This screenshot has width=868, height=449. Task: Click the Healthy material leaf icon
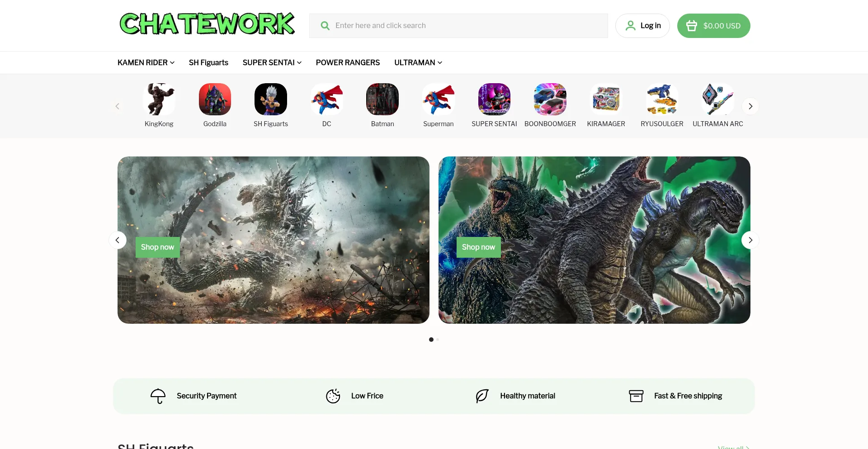[x=482, y=396]
